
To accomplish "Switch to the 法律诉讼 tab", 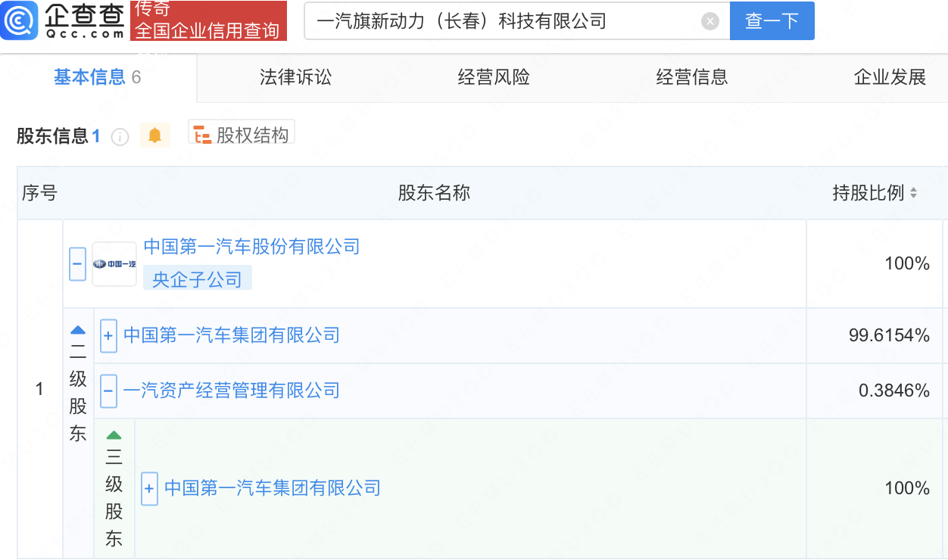I will (x=295, y=77).
